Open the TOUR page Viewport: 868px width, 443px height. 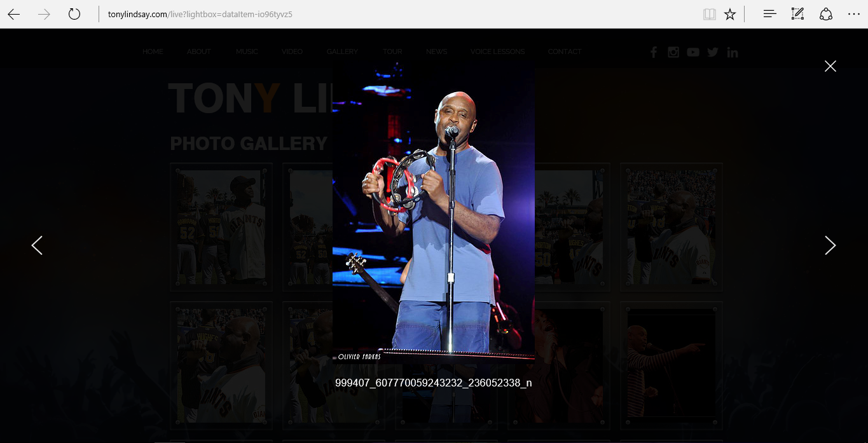pyautogui.click(x=392, y=52)
